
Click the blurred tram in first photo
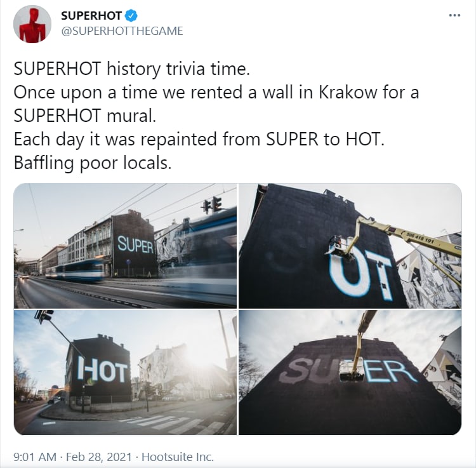[76, 270]
